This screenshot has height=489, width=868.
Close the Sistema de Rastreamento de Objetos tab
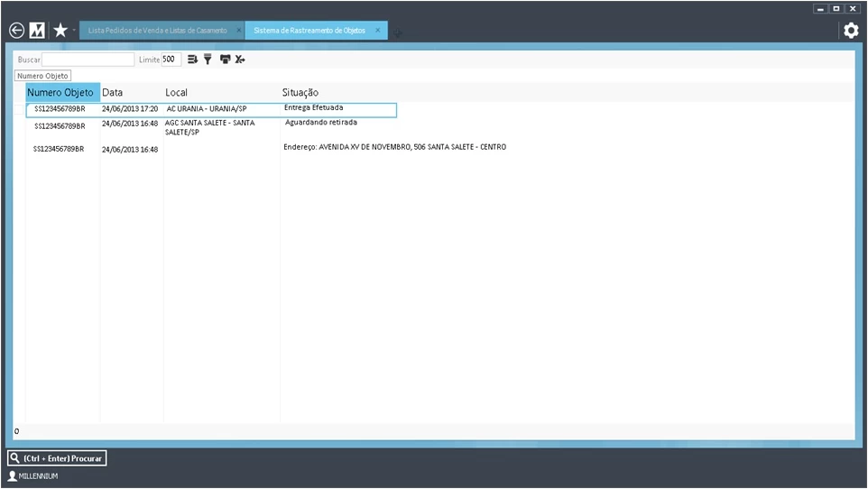pos(378,31)
